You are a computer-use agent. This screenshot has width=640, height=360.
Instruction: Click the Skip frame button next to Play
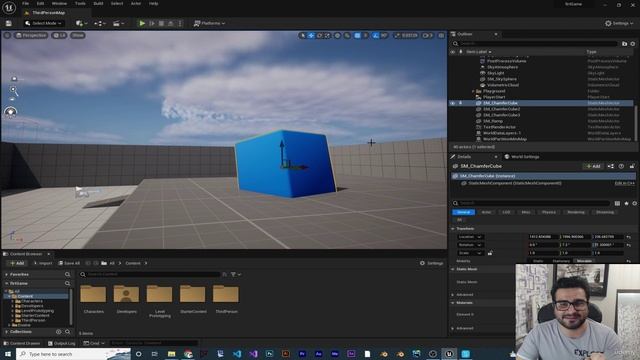click(152, 23)
